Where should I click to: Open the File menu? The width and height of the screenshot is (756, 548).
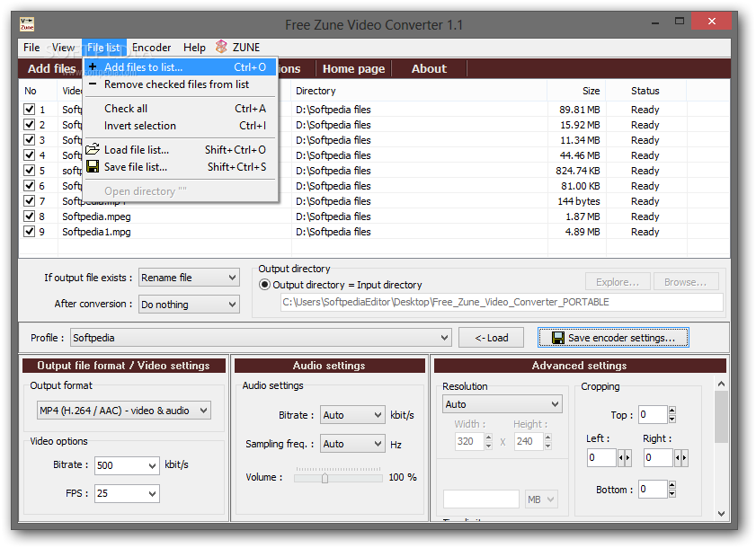[31, 48]
